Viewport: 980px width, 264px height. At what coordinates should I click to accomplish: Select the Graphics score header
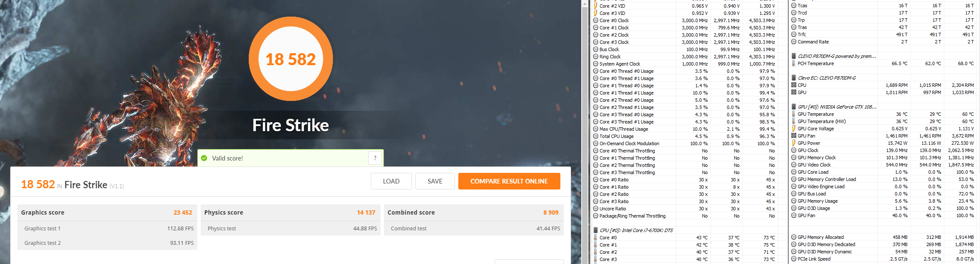tap(107, 212)
